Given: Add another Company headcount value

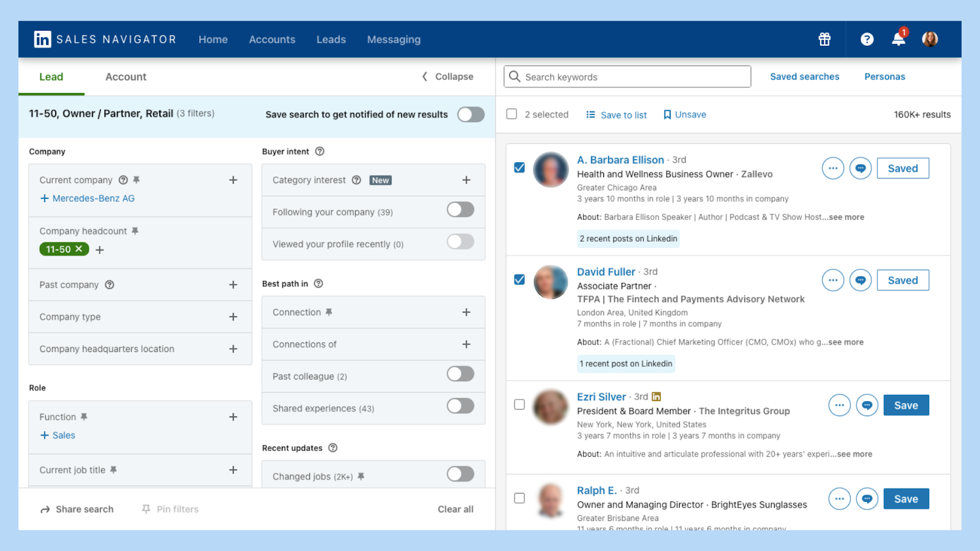Looking at the screenshot, I should [x=100, y=250].
